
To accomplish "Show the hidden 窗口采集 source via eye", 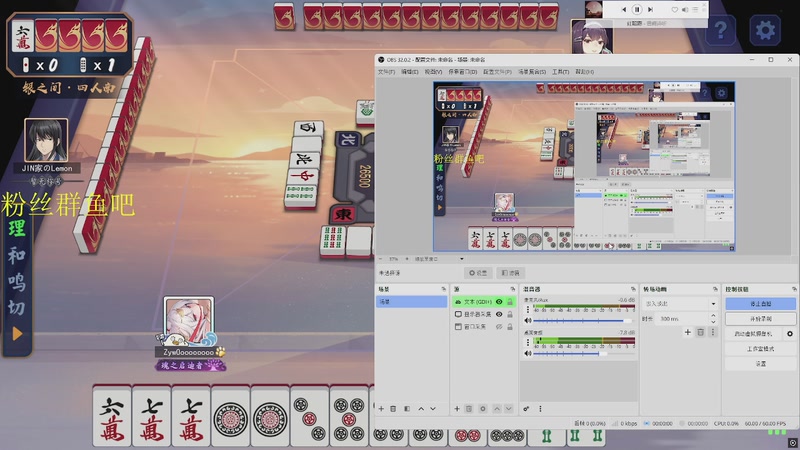I will click(499, 327).
